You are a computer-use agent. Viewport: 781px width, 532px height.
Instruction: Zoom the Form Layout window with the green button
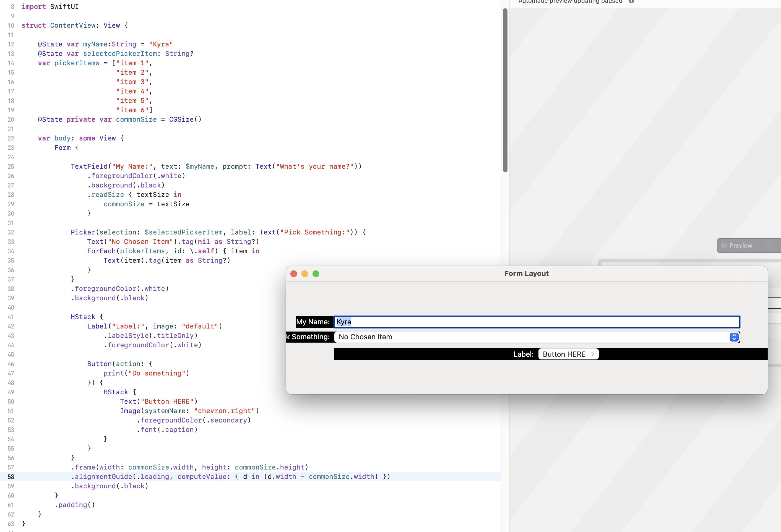point(316,273)
